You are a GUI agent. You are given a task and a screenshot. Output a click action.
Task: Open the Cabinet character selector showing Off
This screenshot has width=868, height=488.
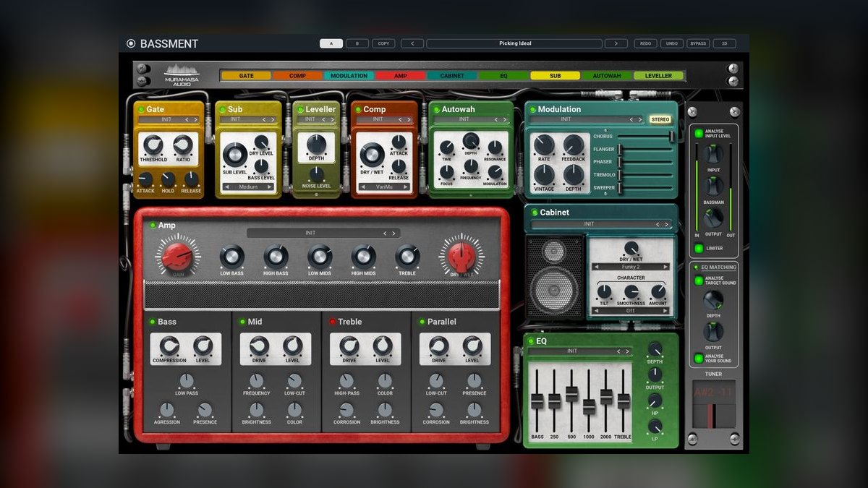point(631,310)
